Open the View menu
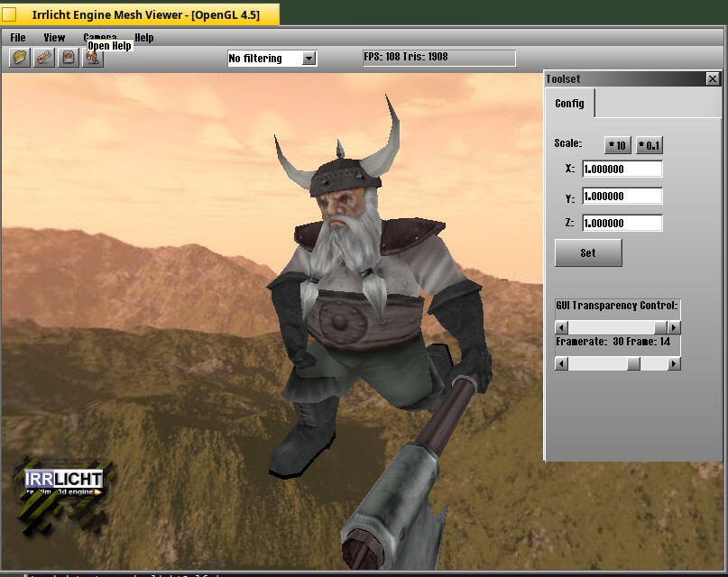Image resolution: width=728 pixels, height=577 pixels. point(54,38)
